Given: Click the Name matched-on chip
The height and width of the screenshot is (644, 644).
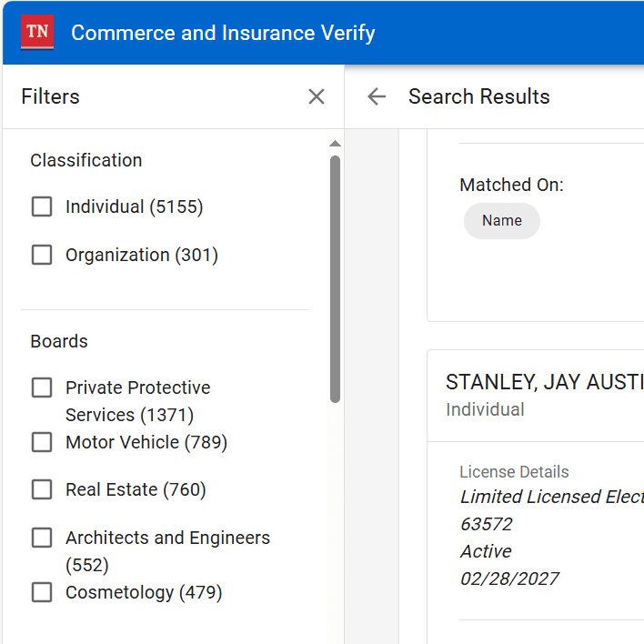Looking at the screenshot, I should pyautogui.click(x=501, y=220).
